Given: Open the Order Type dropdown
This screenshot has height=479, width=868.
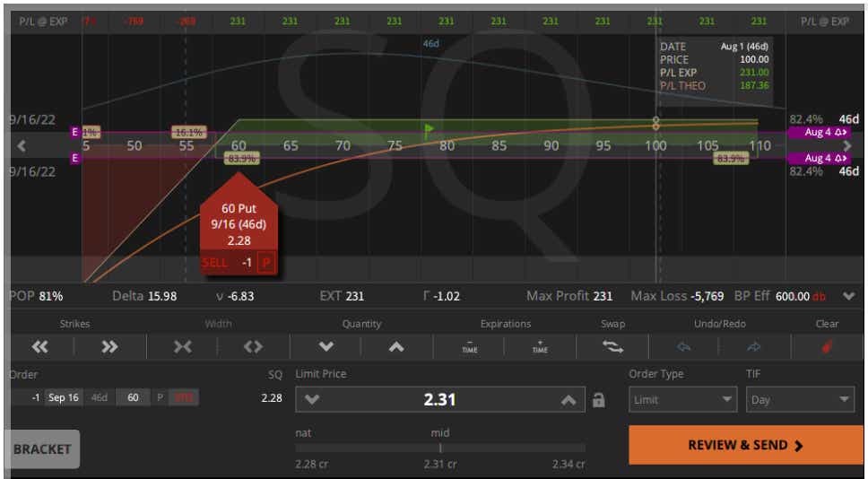Looking at the screenshot, I should pyautogui.click(x=682, y=399).
